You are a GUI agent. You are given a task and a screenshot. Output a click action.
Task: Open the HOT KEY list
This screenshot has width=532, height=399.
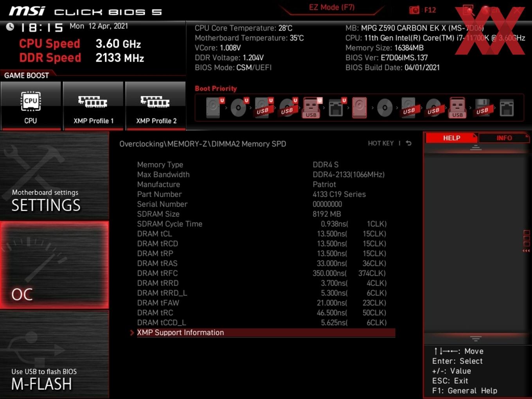pos(381,143)
